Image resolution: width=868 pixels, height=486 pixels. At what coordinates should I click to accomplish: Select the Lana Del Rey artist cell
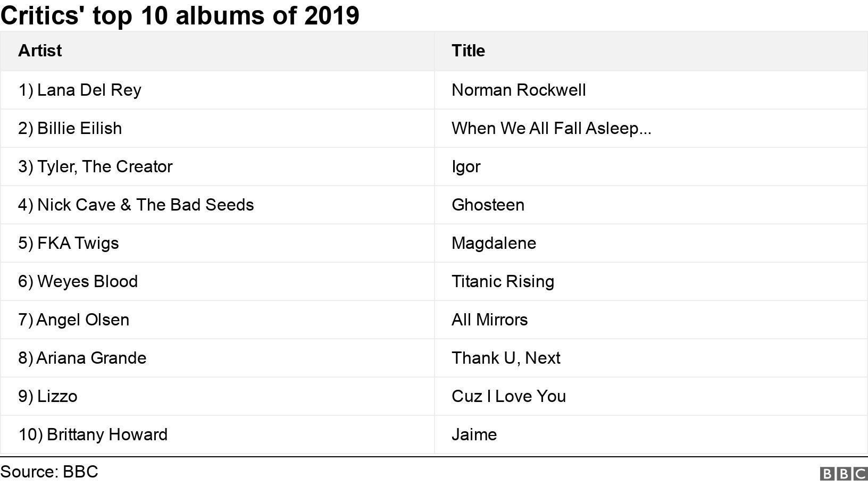[x=80, y=90]
